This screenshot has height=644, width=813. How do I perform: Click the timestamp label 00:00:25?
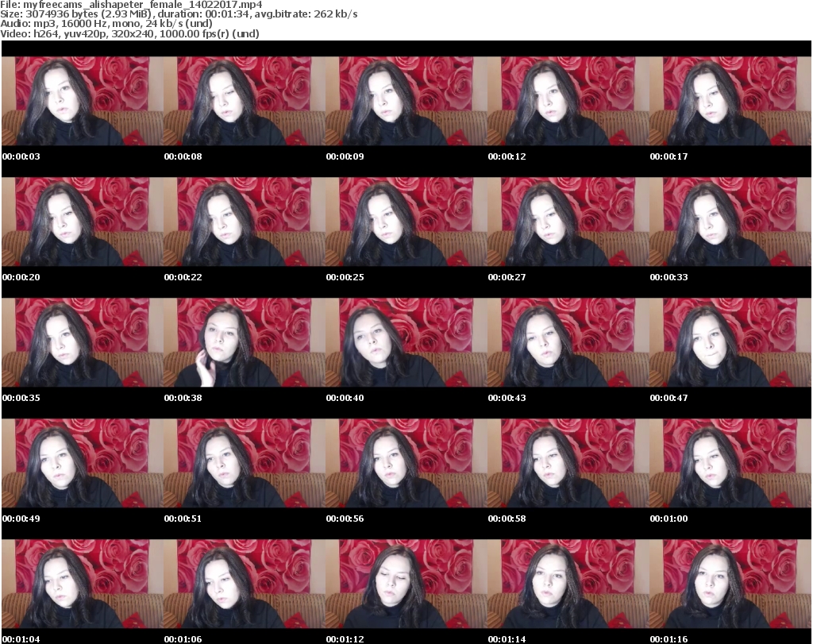tap(345, 277)
